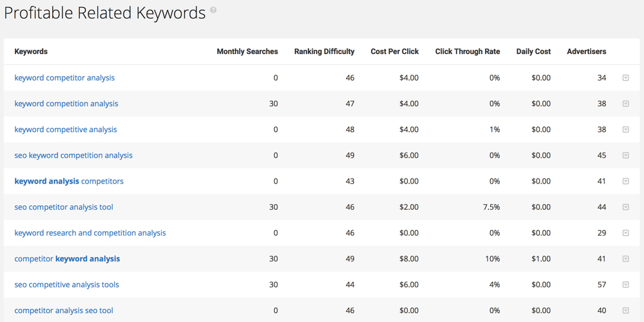Viewport: 644px width, 322px height.
Task: Click the help icon beside Profitable Related Keywords
Action: point(213,10)
